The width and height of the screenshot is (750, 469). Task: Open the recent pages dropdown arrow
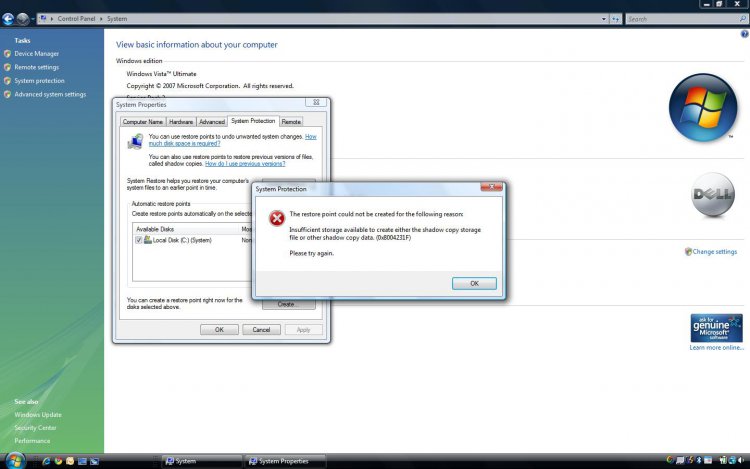33,19
